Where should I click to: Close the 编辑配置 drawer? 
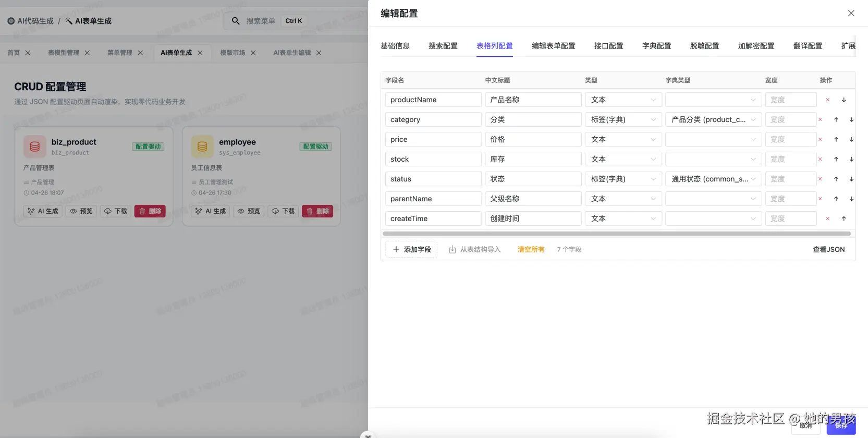tap(851, 13)
